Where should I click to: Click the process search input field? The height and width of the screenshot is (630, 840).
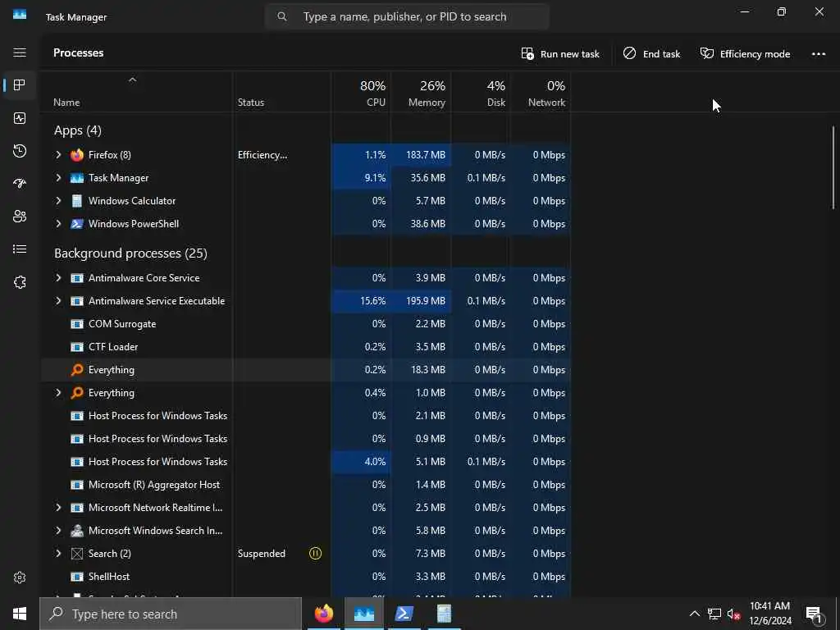tap(407, 16)
